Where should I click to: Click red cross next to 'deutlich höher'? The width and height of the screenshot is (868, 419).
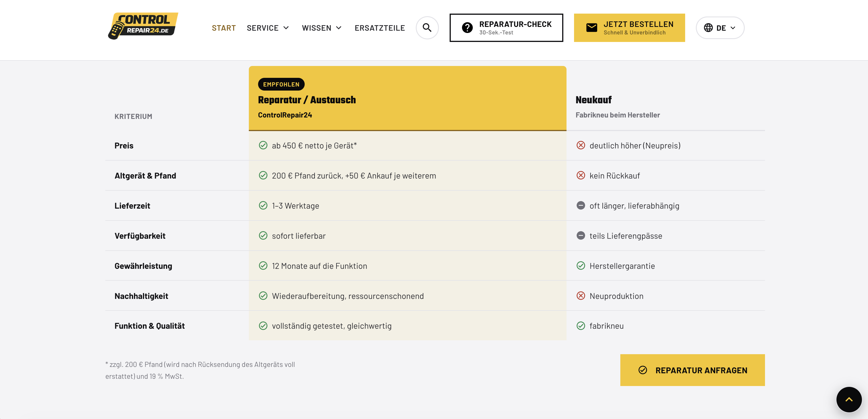tap(581, 145)
